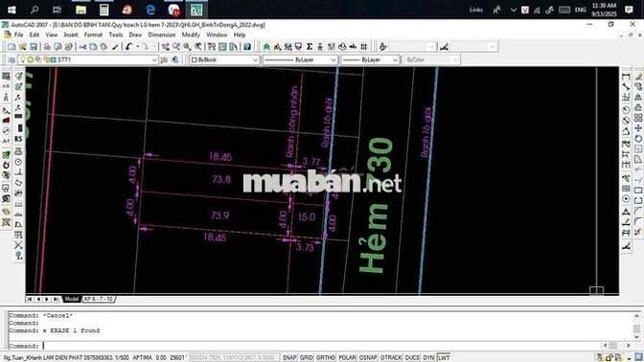Toggle DUCS in status bar
The width and height of the screenshot is (644, 362).
[412, 358]
